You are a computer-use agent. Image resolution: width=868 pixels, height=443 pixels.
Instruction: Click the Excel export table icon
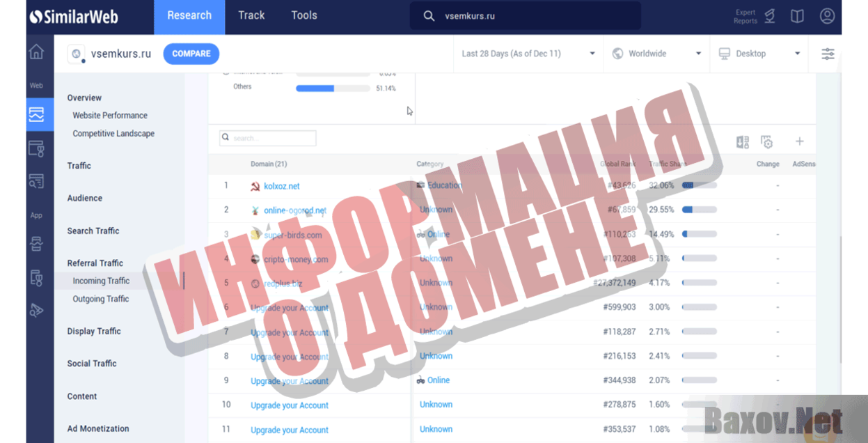point(743,141)
